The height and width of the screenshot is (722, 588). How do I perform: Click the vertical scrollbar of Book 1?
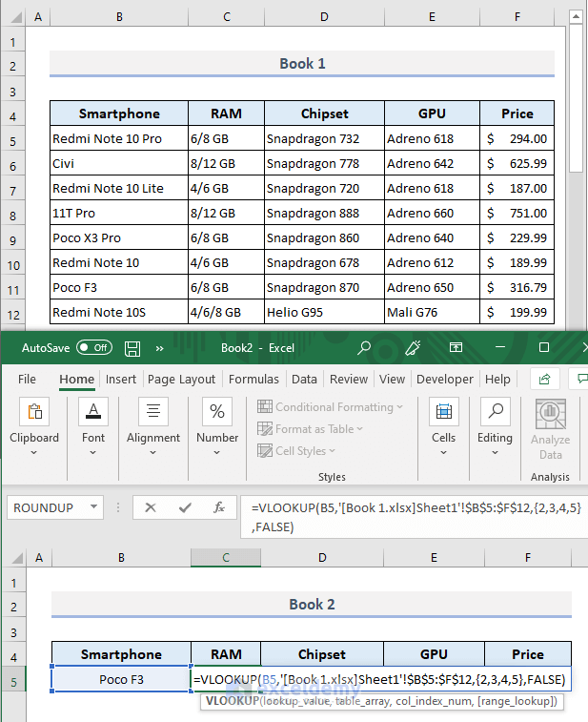click(x=575, y=95)
